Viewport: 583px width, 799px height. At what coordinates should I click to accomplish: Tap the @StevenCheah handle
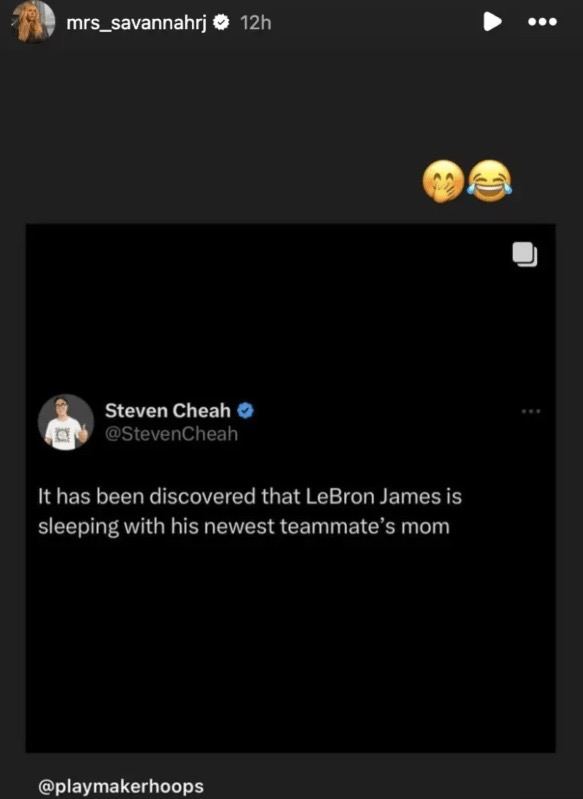click(x=171, y=434)
